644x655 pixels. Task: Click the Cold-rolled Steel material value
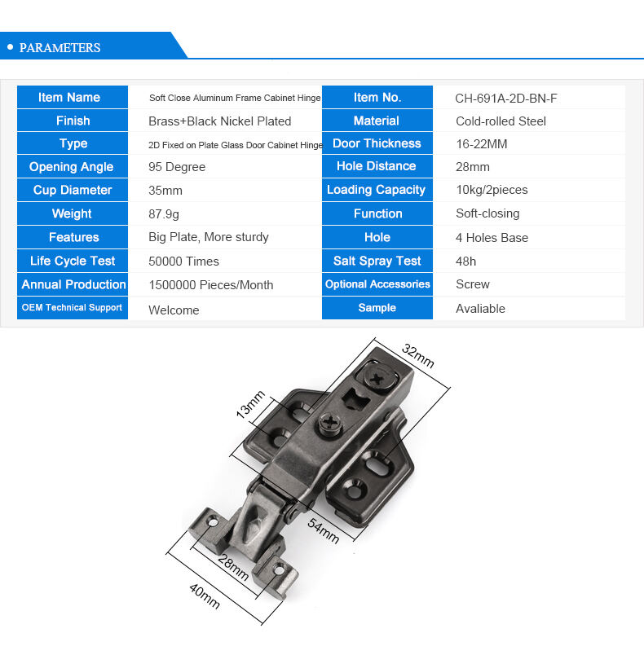tap(501, 121)
